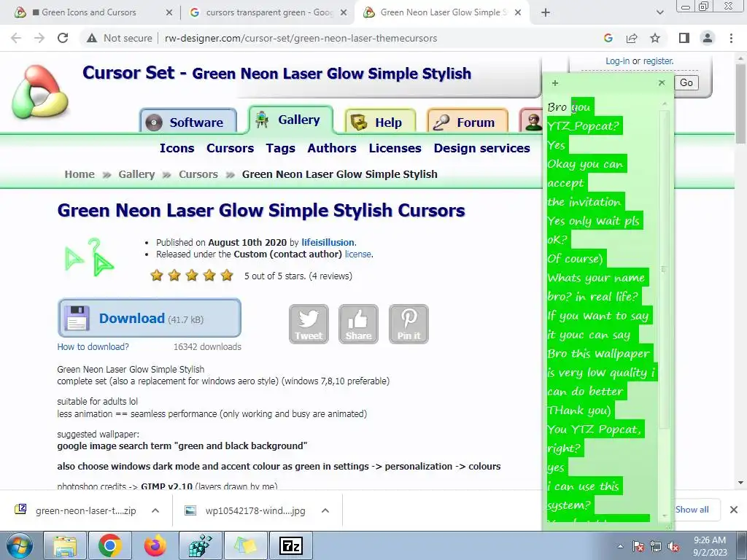
Task: Open the Software tab
Action: [x=188, y=122]
